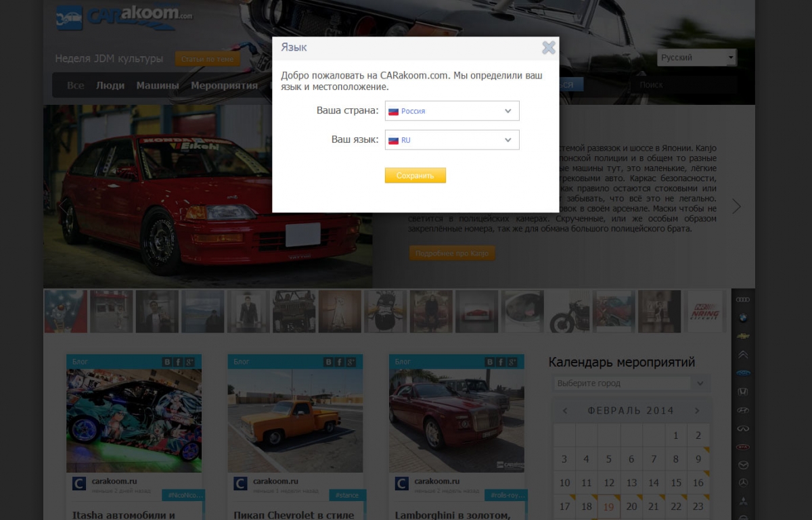Image resolution: width=812 pixels, height=520 pixels.
Task: Open the Ваш язык language dropdown
Action: [x=452, y=140]
